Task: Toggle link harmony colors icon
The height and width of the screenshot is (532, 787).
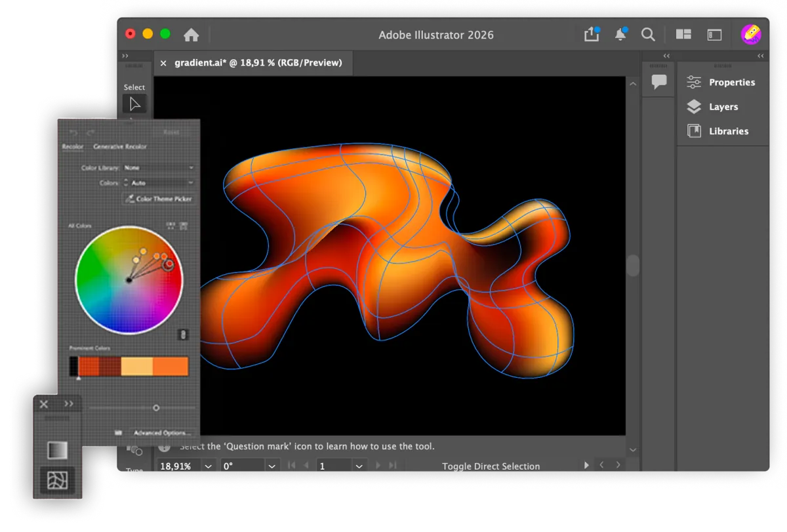Action: coord(183,335)
